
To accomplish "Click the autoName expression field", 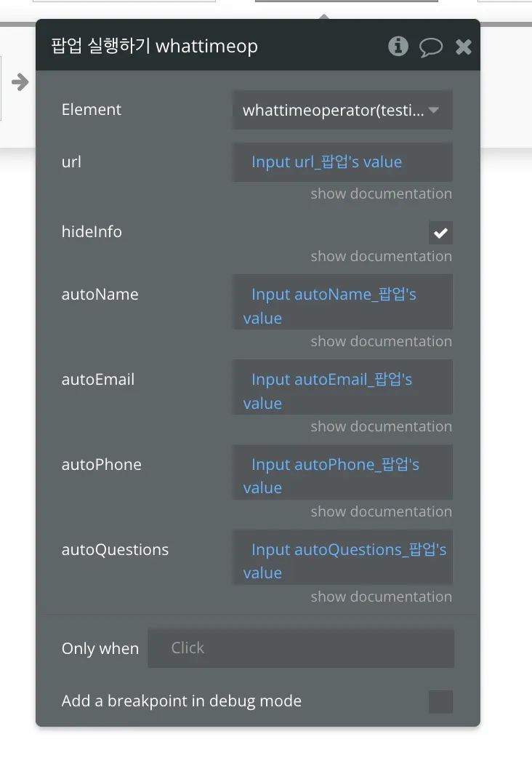I will [342, 306].
